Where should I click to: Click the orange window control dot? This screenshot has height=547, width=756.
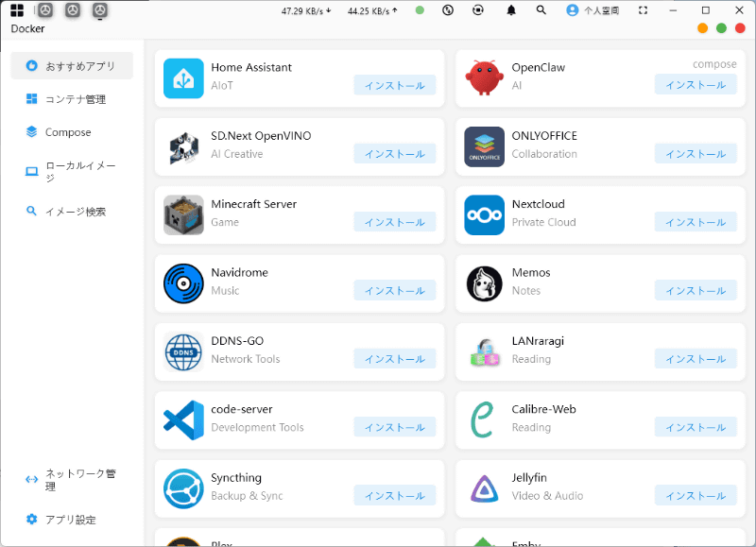(x=703, y=28)
